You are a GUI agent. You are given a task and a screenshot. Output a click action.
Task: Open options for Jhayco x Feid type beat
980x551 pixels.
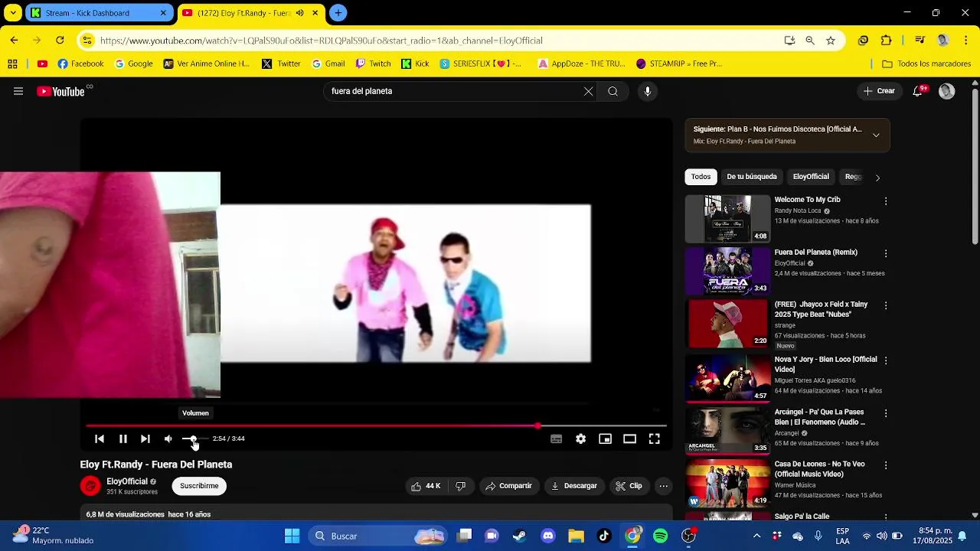pyautogui.click(x=886, y=305)
